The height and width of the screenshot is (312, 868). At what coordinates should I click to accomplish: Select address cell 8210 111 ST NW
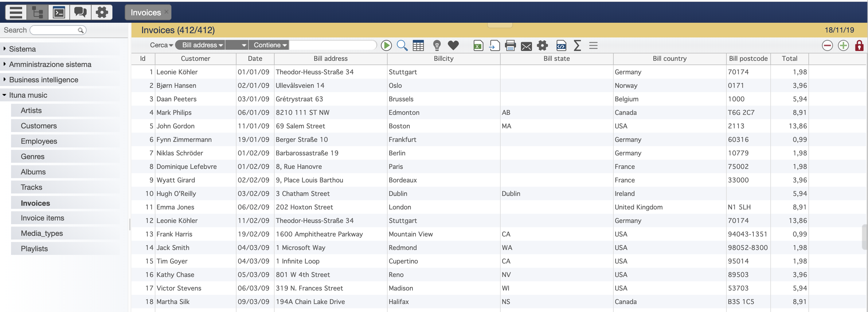[x=330, y=112]
